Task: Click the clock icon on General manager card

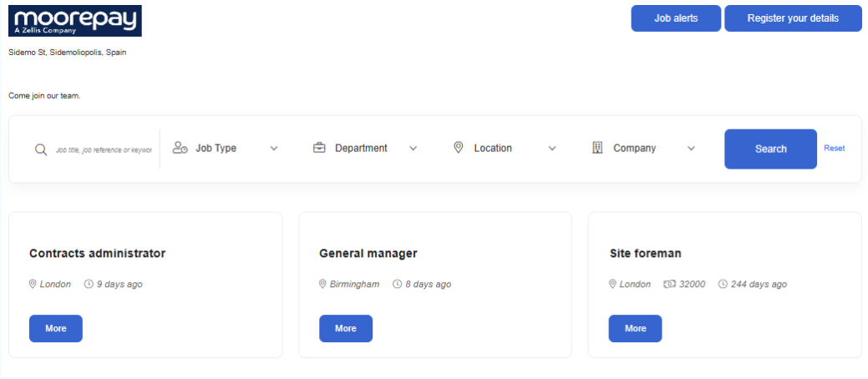Action: click(x=397, y=285)
